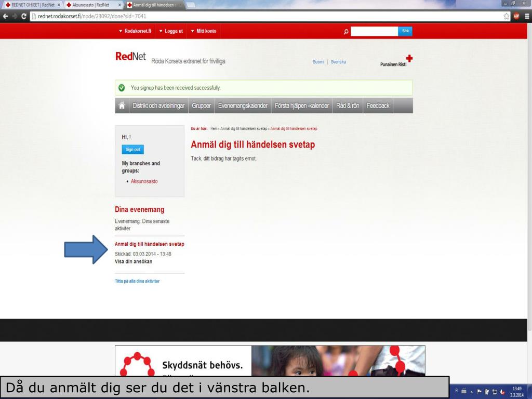Click the Sök search button
This screenshot has width=532, height=399.
click(x=405, y=31)
